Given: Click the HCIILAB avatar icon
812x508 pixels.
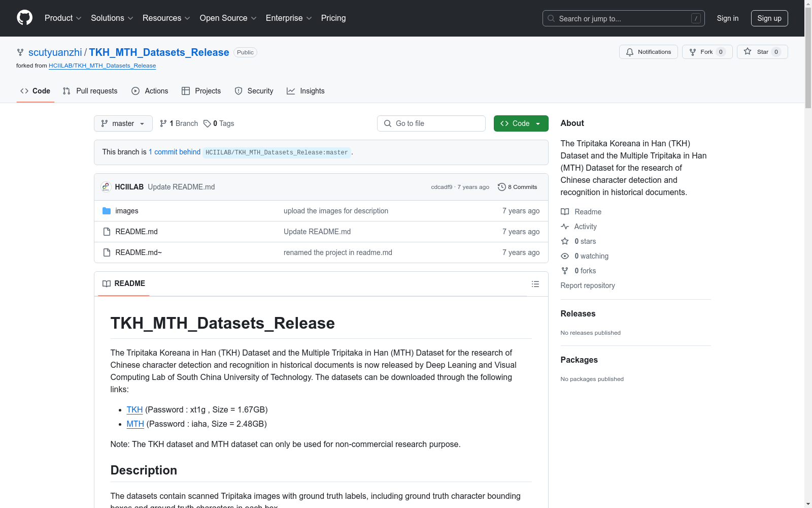Looking at the screenshot, I should point(106,187).
